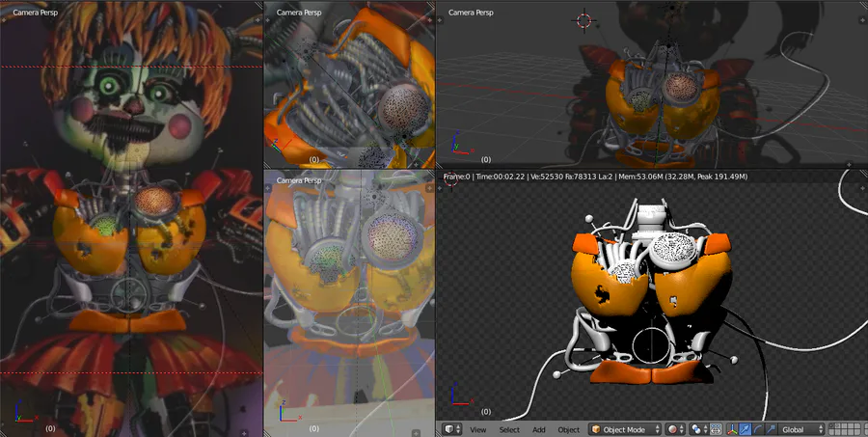
Task: Enable the translate manipulator arrow
Action: point(746,429)
